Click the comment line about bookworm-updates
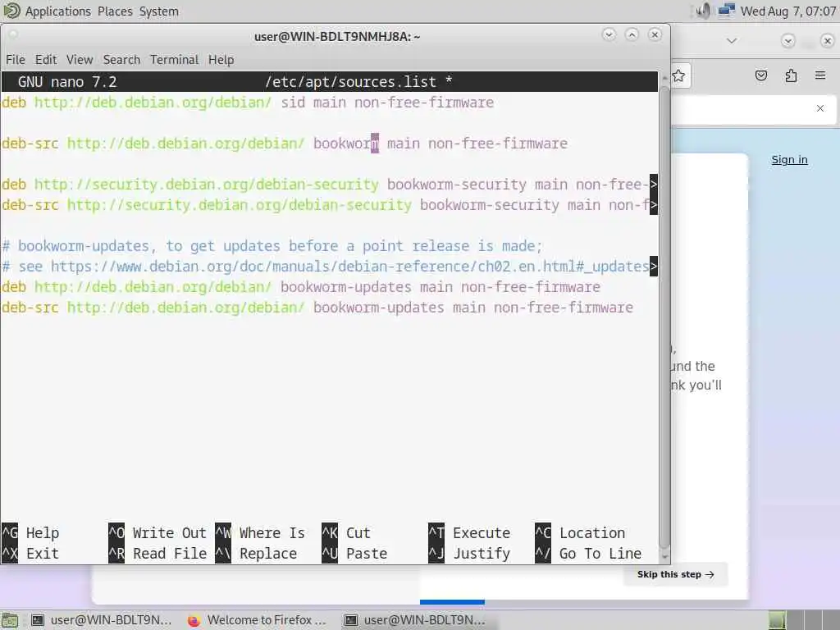Viewport: 840px width, 630px height. point(272,246)
